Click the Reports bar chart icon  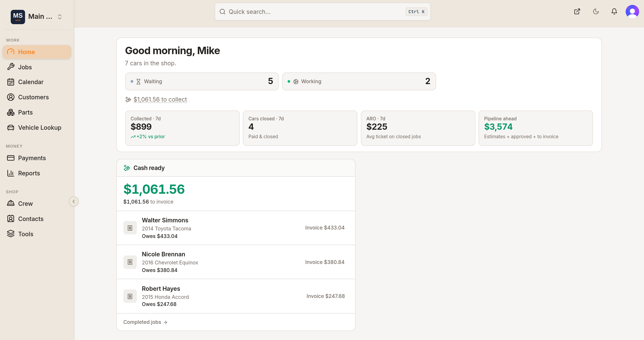(11, 173)
